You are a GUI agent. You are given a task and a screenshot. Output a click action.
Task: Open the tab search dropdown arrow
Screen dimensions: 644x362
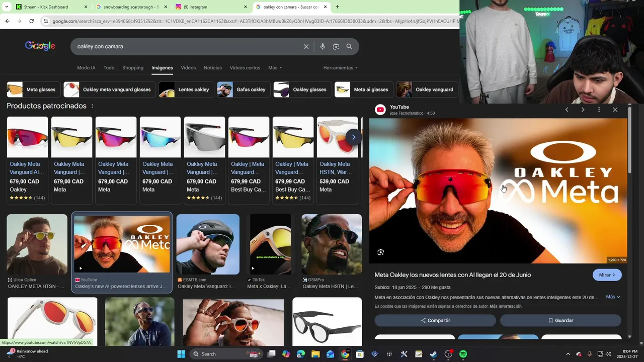tap(7, 7)
